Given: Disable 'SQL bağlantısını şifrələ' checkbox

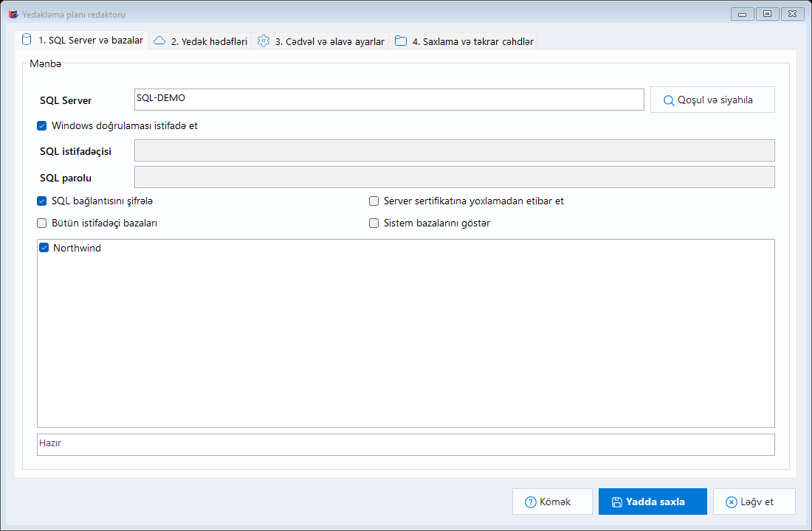Looking at the screenshot, I should pyautogui.click(x=42, y=201).
